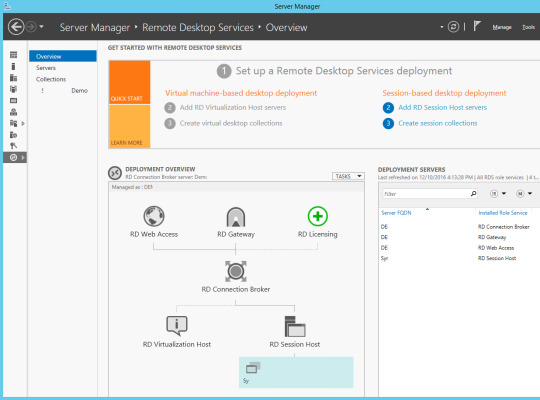Click the Filter field in Deployment Servers
This screenshot has height=400, width=540.
(x=426, y=194)
